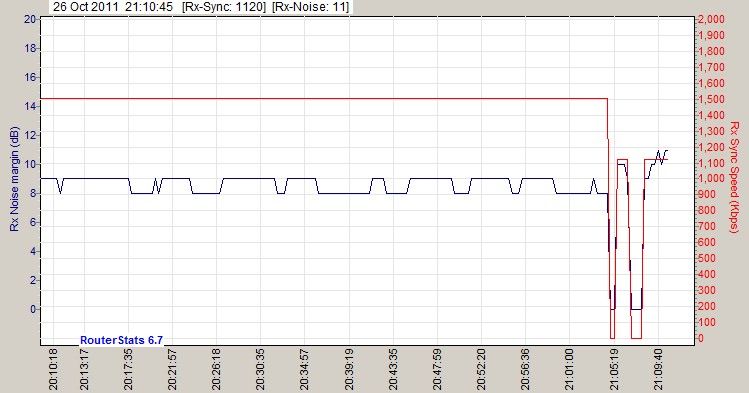Click the 1,000 value on the sync speed axis
Image resolution: width=749 pixels, height=393 pixels.
point(711,179)
